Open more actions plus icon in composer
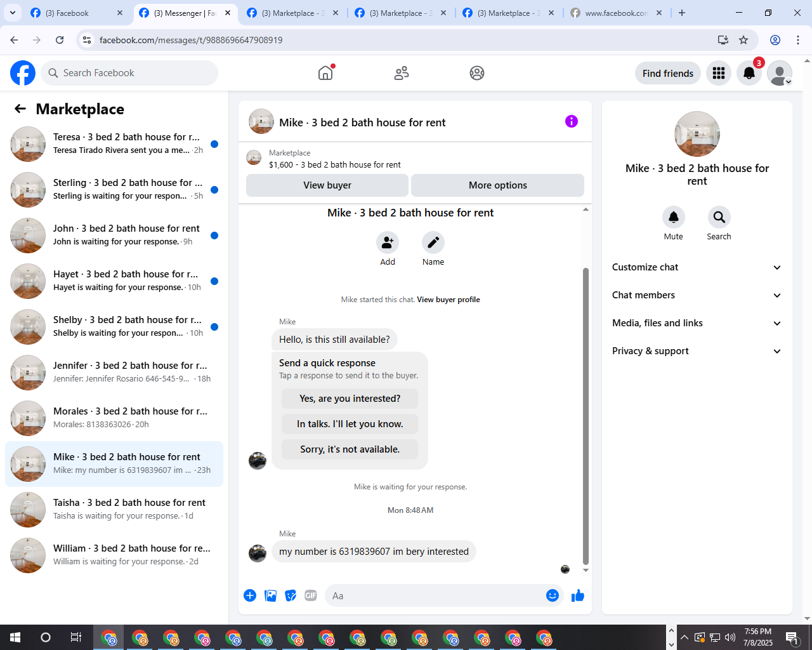Viewport: 812px width, 650px height. coord(250,595)
